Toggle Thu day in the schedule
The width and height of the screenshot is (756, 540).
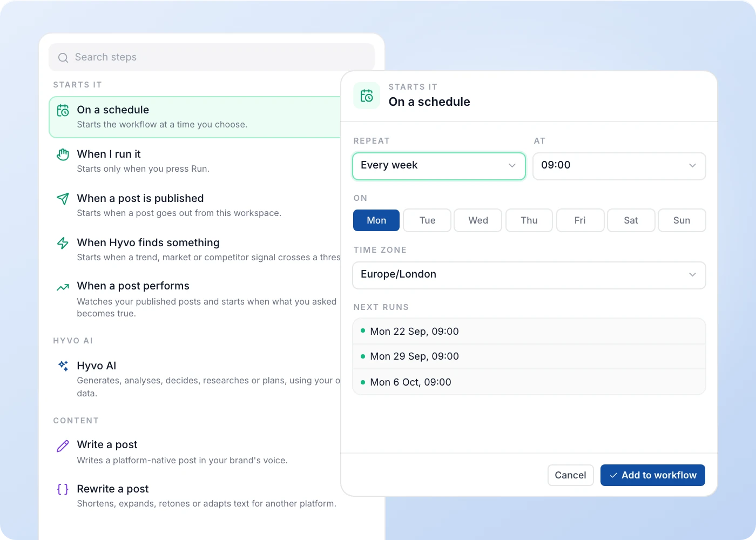(529, 220)
